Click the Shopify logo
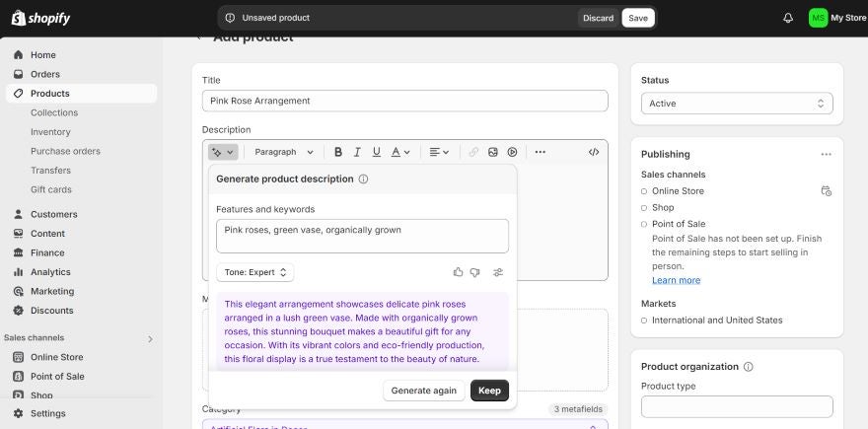 point(41,18)
